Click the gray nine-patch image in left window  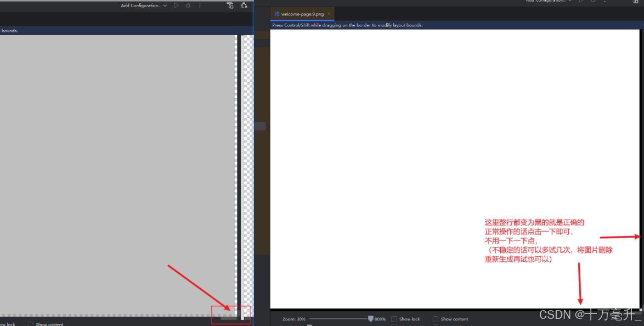117,175
